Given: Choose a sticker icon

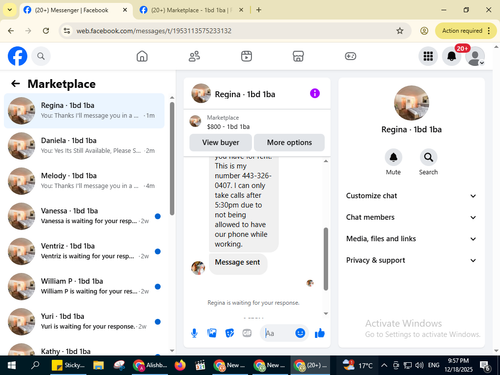Looking at the screenshot, I should tap(230, 333).
